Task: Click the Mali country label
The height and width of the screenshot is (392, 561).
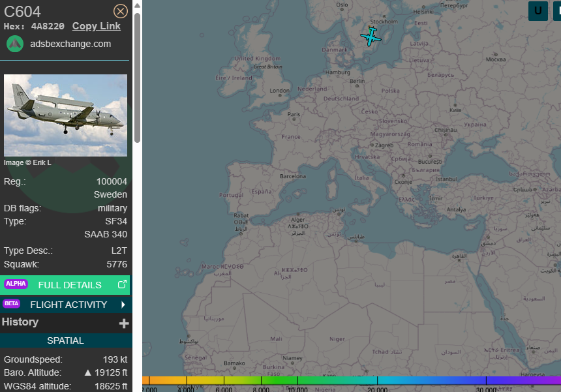Action: [x=276, y=339]
